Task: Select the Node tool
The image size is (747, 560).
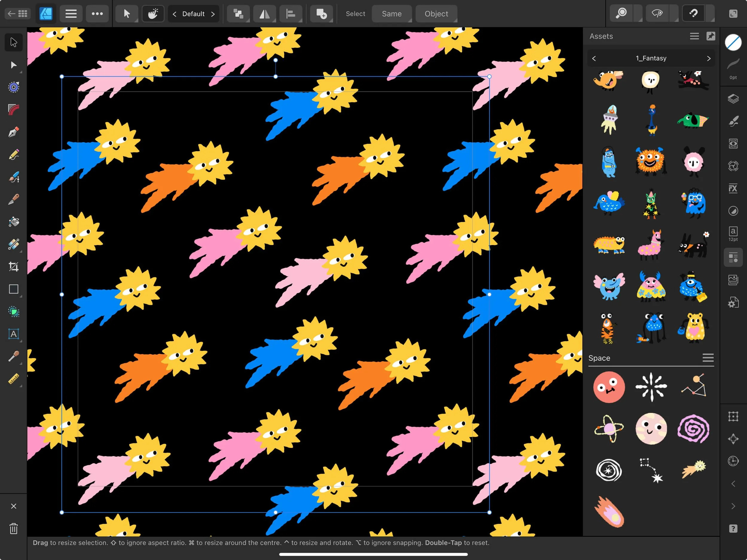Action: click(13, 65)
